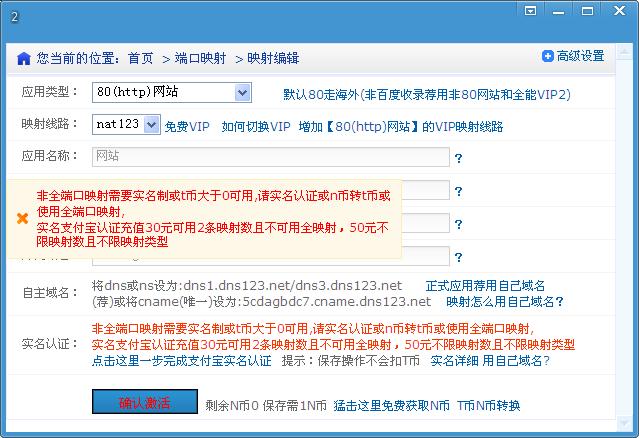Click the help question mark below 应用名称 row
The image size is (639, 438).
pyautogui.click(x=458, y=191)
